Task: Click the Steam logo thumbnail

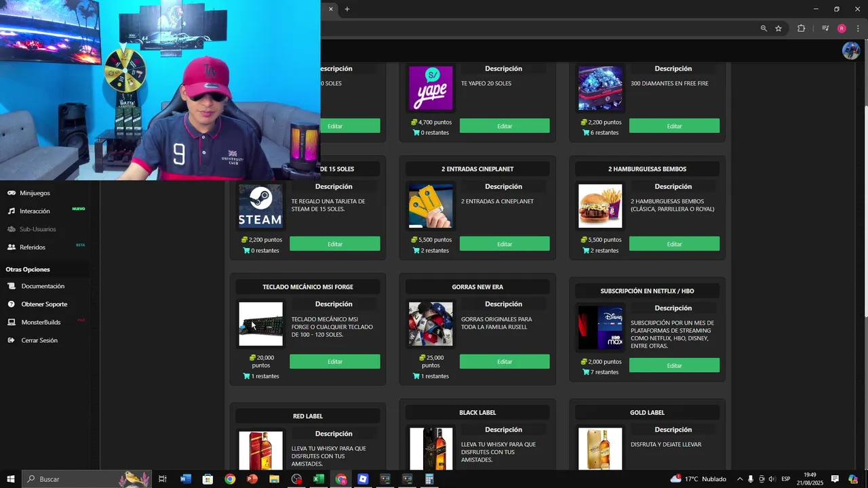Action: [x=261, y=206]
